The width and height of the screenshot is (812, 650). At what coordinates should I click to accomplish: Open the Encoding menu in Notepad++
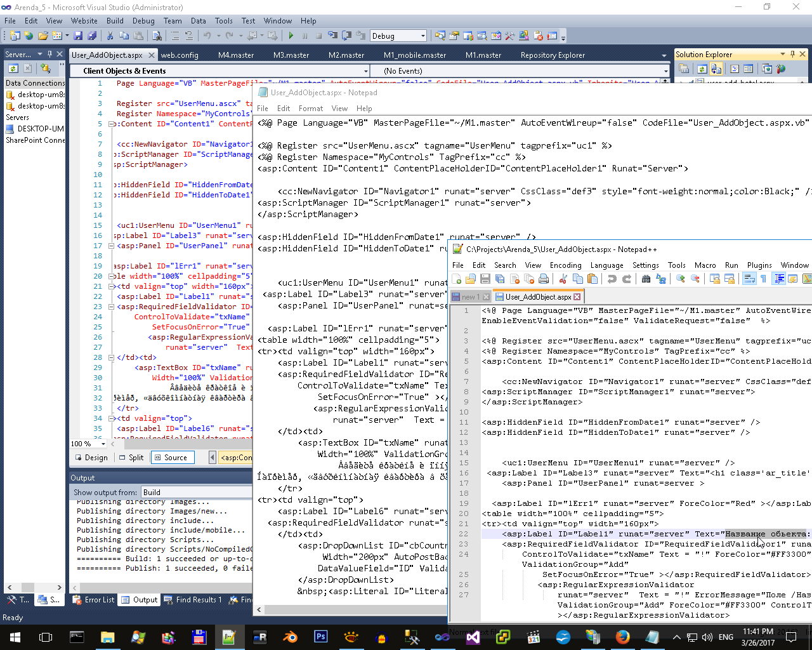pyautogui.click(x=565, y=265)
